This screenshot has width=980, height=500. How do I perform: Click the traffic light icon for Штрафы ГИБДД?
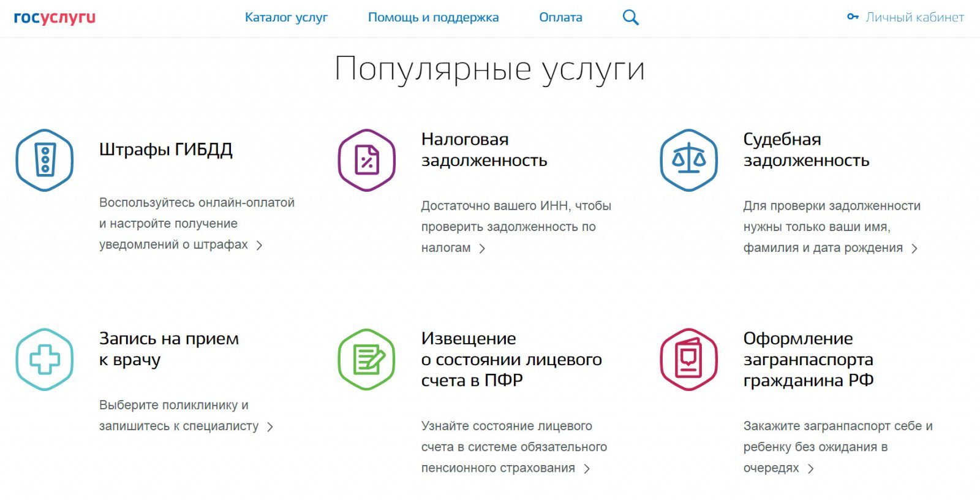(x=45, y=160)
